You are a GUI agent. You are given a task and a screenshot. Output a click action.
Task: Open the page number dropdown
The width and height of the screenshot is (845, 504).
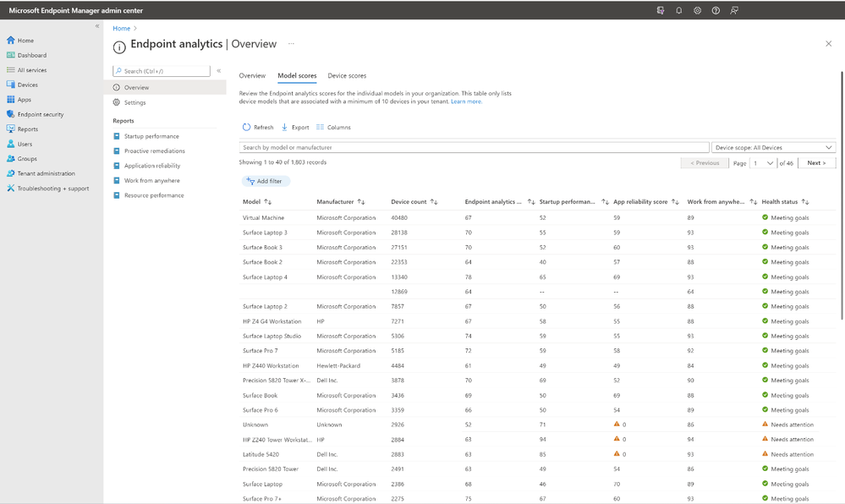click(x=763, y=163)
